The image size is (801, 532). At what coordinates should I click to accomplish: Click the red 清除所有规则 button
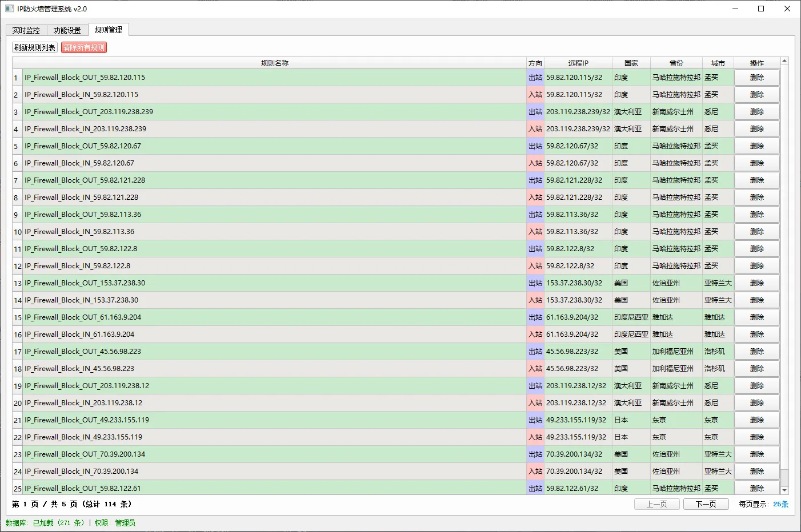pos(85,47)
